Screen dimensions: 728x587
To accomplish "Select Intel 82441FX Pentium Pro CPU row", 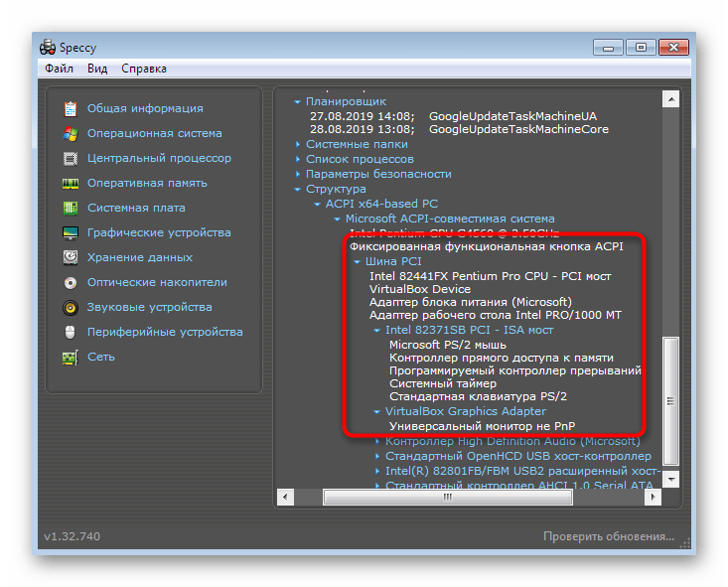I will coord(490,276).
